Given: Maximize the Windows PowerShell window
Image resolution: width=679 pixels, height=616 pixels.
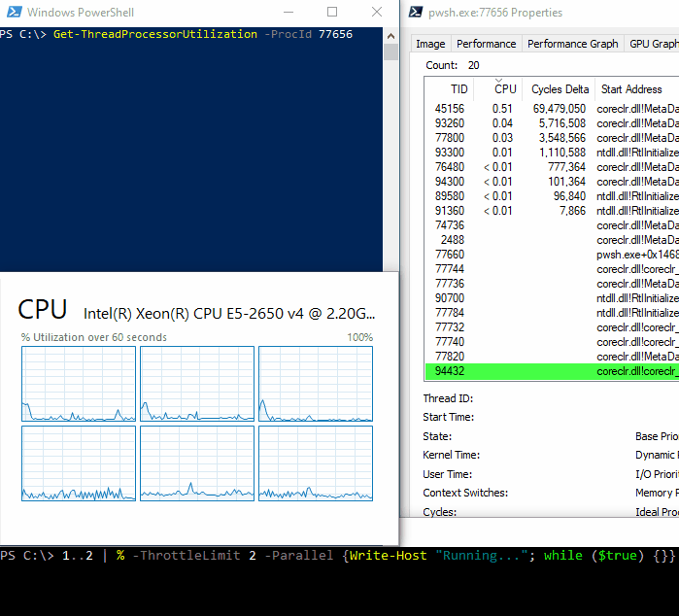Looking at the screenshot, I should click(332, 12).
